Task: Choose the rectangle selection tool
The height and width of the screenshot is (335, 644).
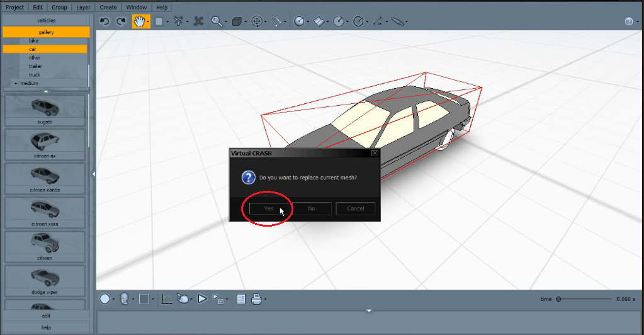Action: coord(159,21)
